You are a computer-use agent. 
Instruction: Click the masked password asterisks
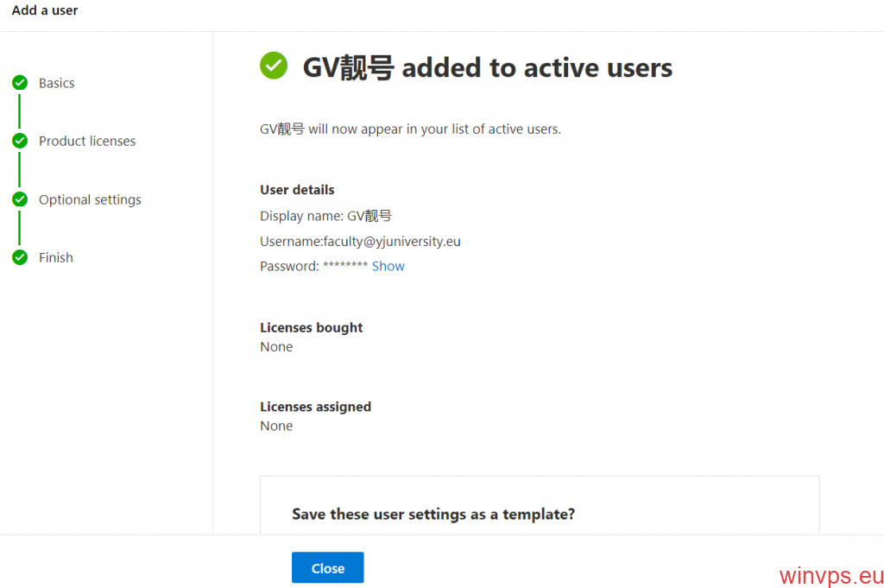click(345, 267)
